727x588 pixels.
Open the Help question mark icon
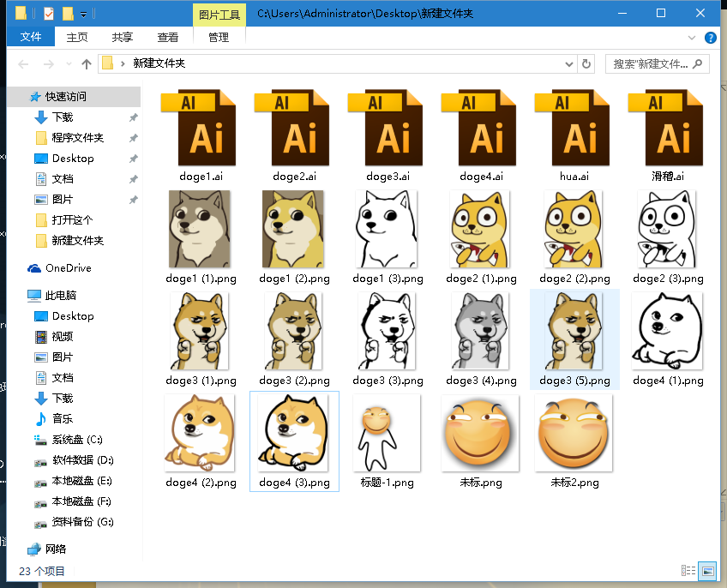coord(710,38)
